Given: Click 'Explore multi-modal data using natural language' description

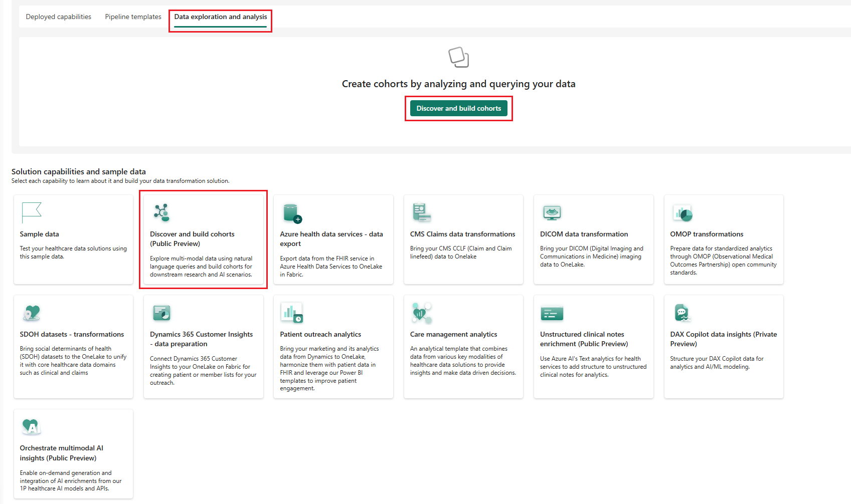Looking at the screenshot, I should point(201,267).
